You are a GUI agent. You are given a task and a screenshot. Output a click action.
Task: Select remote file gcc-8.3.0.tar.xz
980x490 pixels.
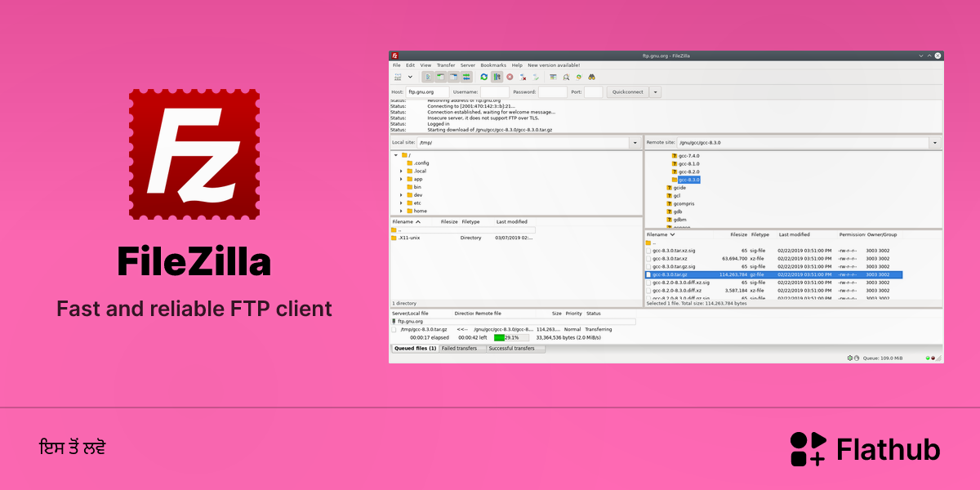(773, 258)
